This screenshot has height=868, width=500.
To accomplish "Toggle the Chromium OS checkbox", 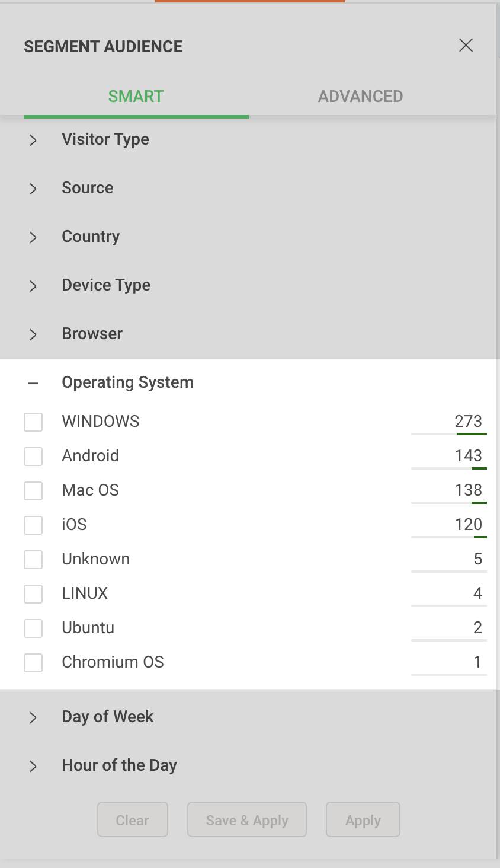I will 33,663.
